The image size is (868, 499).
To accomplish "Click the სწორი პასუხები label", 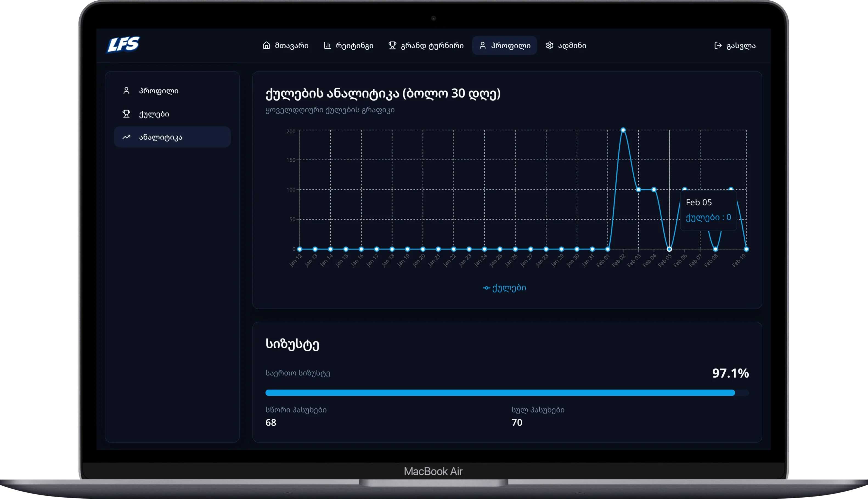I will 296,410.
